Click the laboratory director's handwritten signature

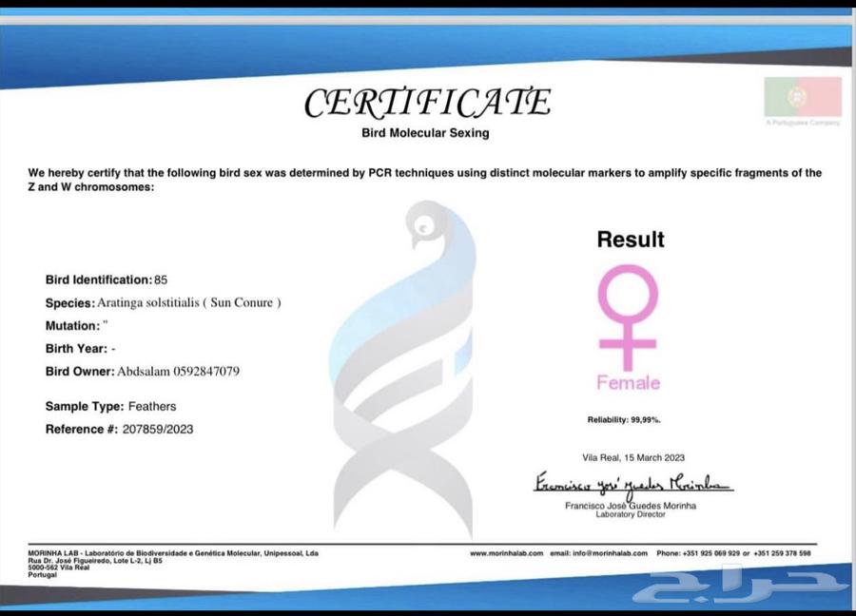632,485
